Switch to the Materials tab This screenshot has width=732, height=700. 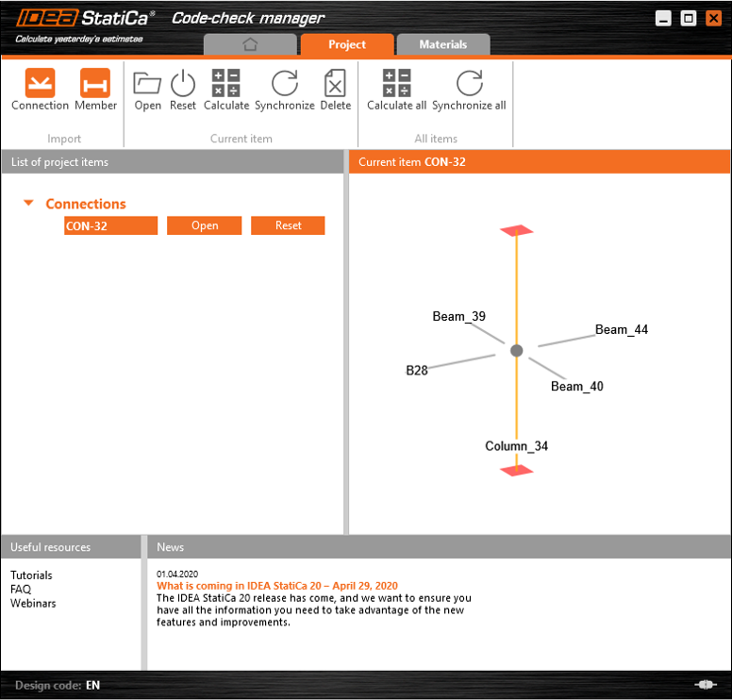(443, 44)
